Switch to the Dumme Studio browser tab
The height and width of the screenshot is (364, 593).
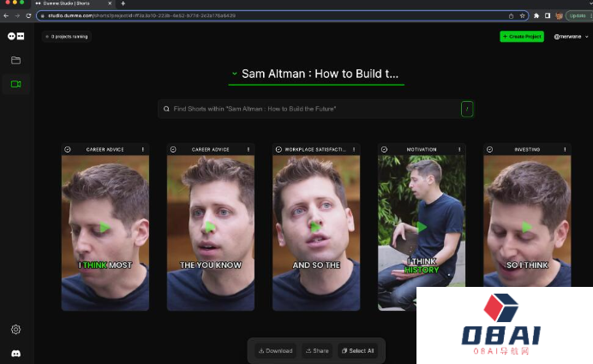[73, 3]
